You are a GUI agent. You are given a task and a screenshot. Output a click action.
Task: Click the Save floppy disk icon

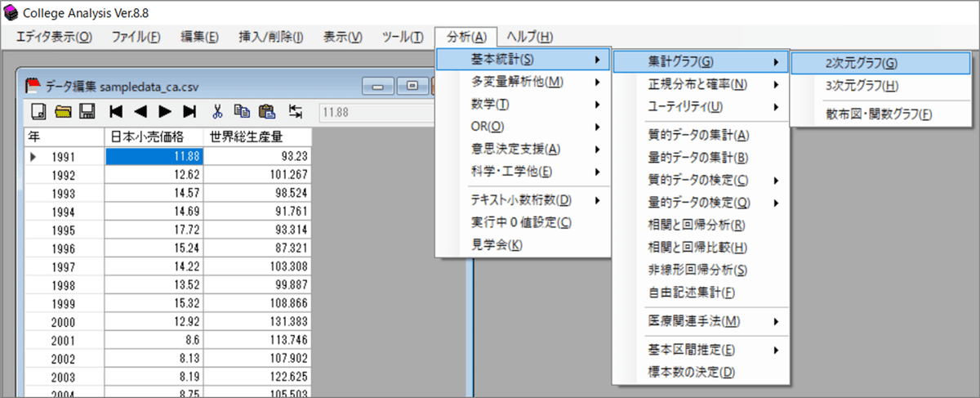coord(86,111)
